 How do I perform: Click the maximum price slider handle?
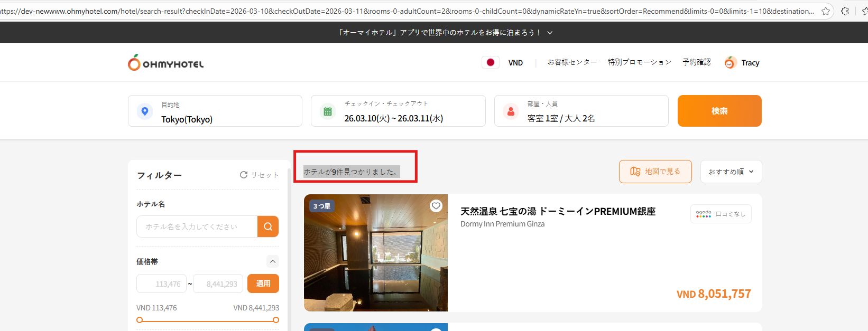276,320
